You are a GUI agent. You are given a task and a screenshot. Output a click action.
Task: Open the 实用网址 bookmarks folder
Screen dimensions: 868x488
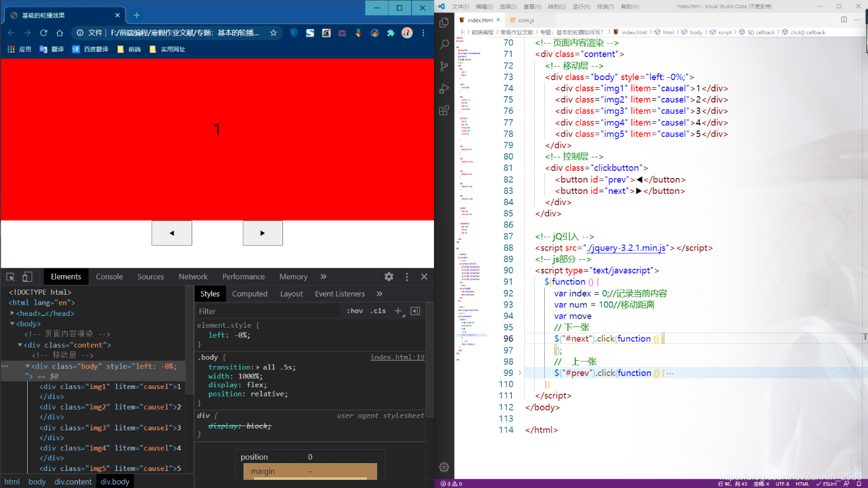point(167,50)
